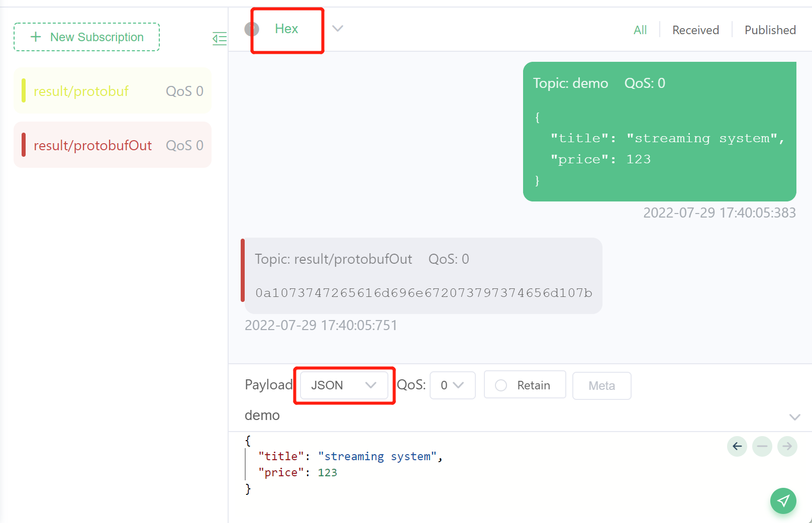Viewport: 812px width, 523px height.
Task: Open the Meta button
Action: tap(601, 386)
